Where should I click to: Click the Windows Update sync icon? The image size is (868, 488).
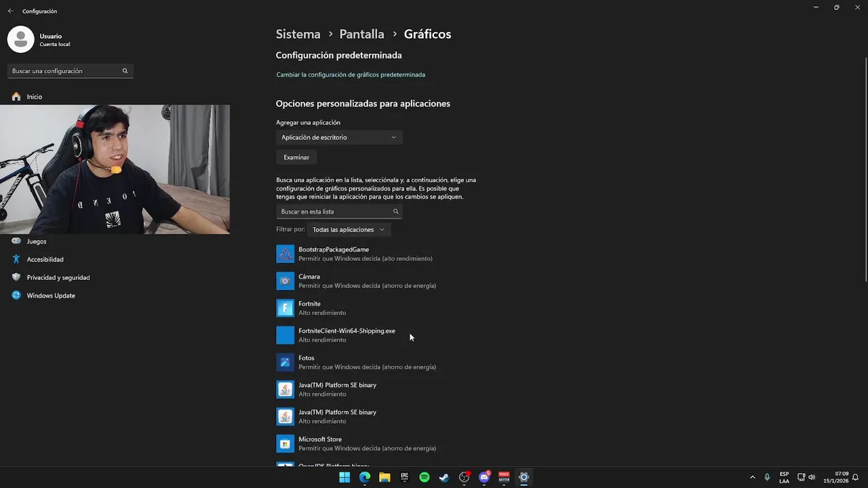click(x=16, y=296)
